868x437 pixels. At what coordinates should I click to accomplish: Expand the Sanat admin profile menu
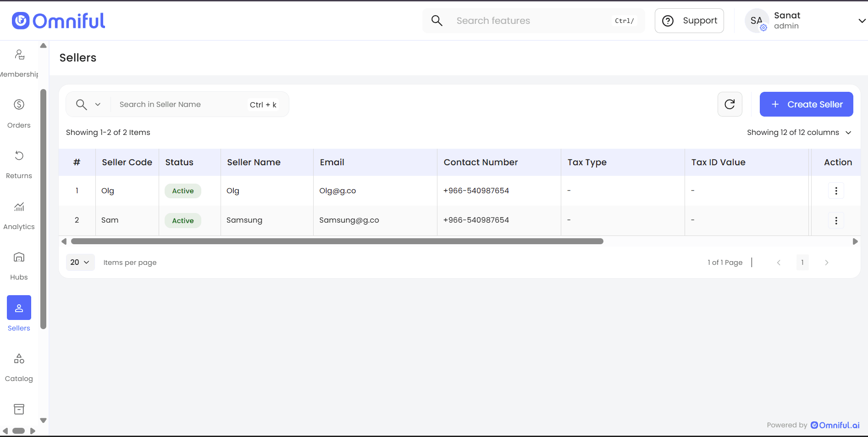[x=861, y=21]
